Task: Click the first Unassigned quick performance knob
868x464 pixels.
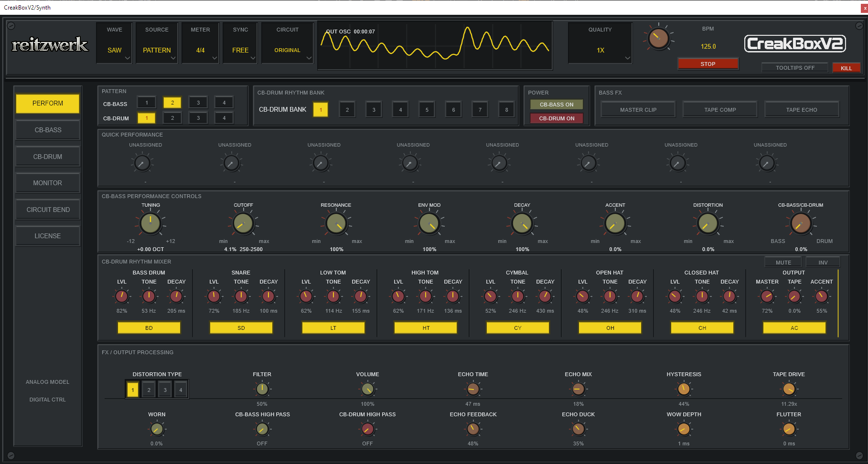Action: 142,163
